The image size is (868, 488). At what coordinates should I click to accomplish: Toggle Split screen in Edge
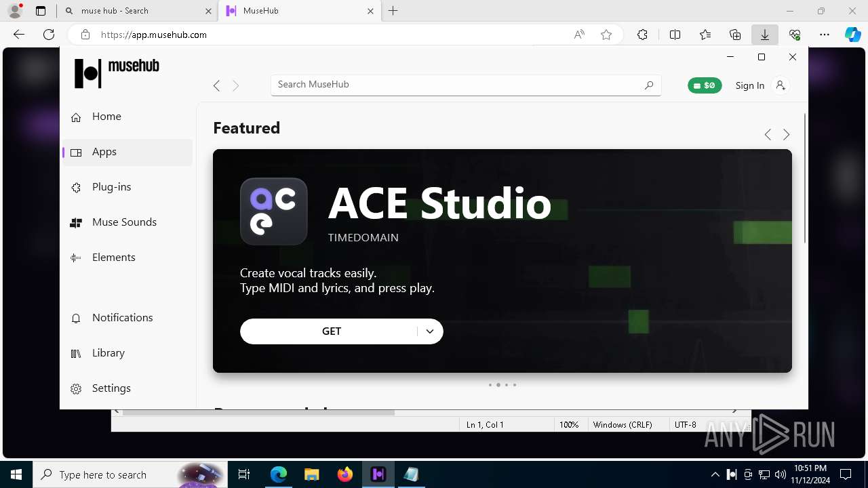675,35
